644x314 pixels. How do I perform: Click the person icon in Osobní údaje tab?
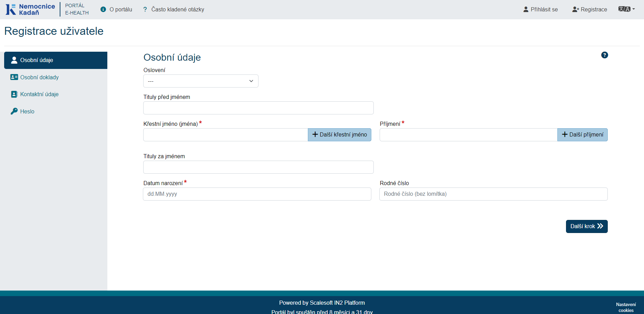pyautogui.click(x=14, y=60)
